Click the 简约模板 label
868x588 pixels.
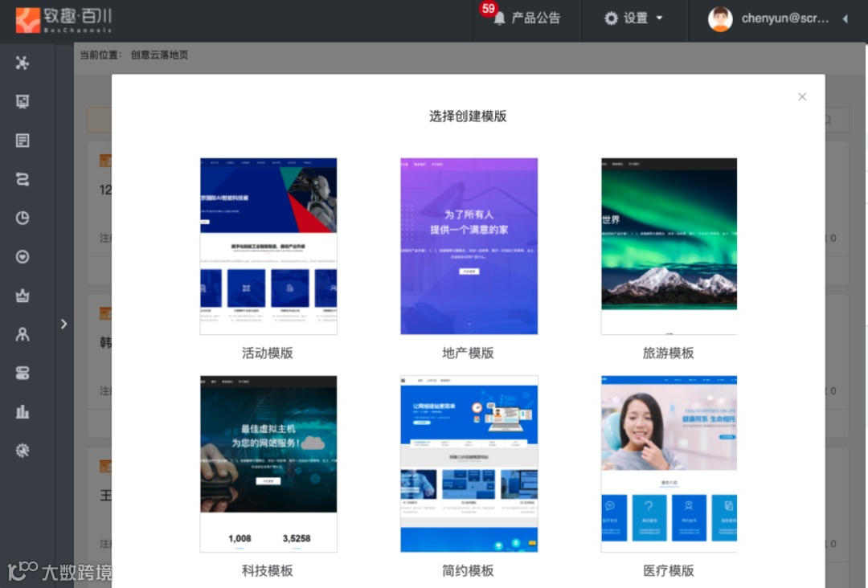468,570
